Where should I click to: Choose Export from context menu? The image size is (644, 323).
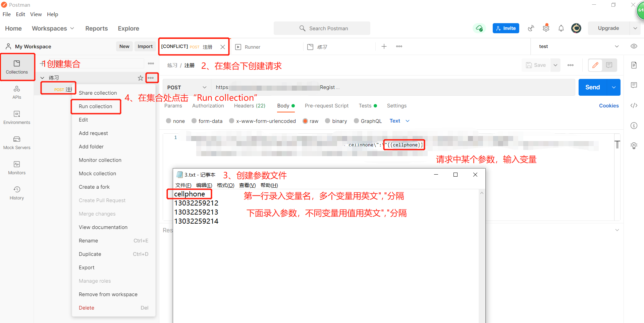[x=87, y=268]
